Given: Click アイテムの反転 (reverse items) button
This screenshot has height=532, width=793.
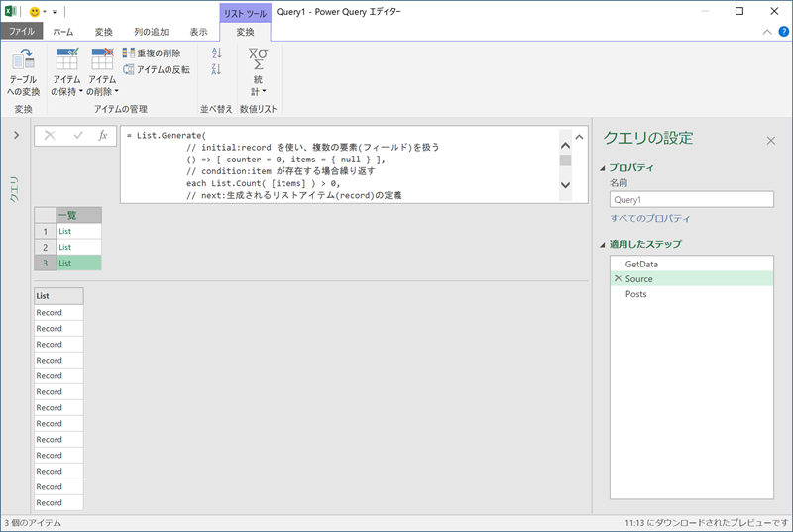Looking at the screenshot, I should pyautogui.click(x=156, y=69).
